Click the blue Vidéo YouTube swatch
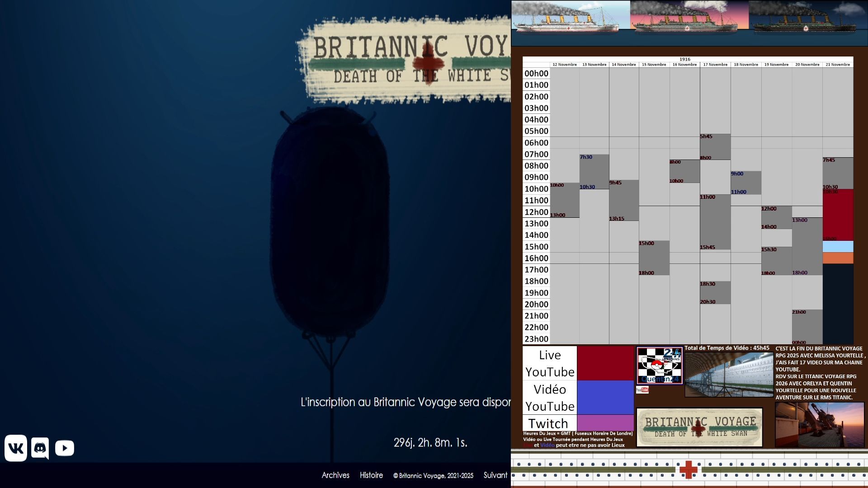The width and height of the screenshot is (868, 488). click(605, 397)
